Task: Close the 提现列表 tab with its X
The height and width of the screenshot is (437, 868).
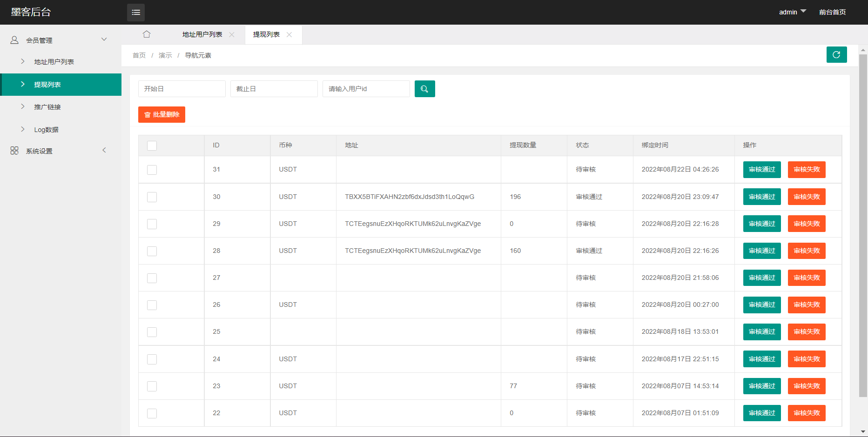Action: tap(289, 35)
